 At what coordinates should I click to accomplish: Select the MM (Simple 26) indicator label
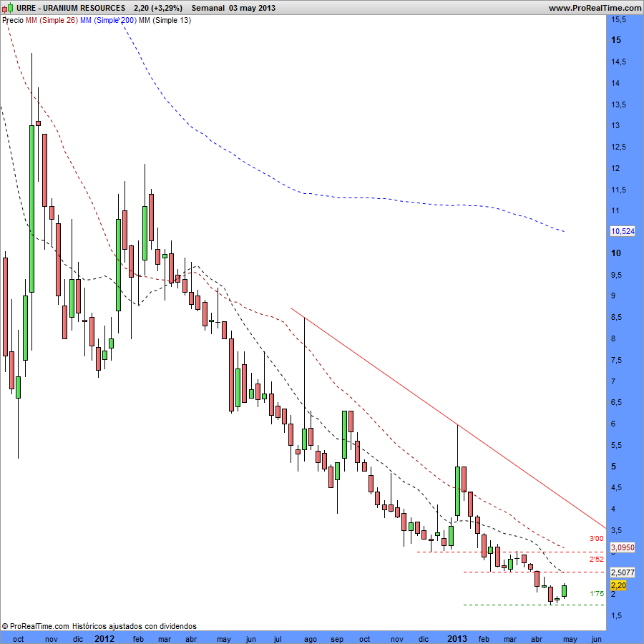(52, 20)
